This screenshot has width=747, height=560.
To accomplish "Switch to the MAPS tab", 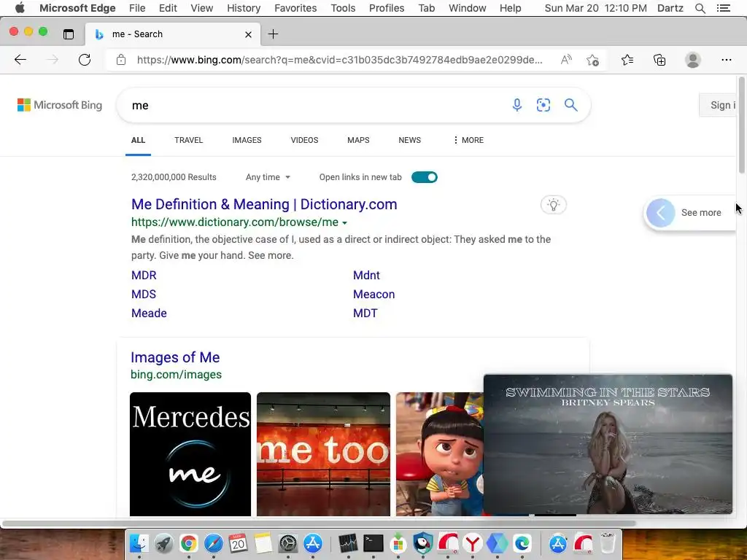I will (358, 140).
